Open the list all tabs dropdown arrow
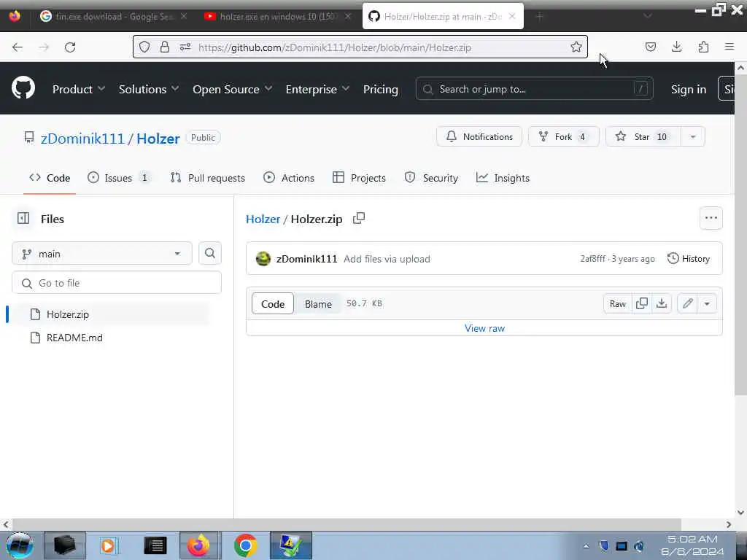This screenshot has height=560, width=747. pyautogui.click(x=648, y=16)
